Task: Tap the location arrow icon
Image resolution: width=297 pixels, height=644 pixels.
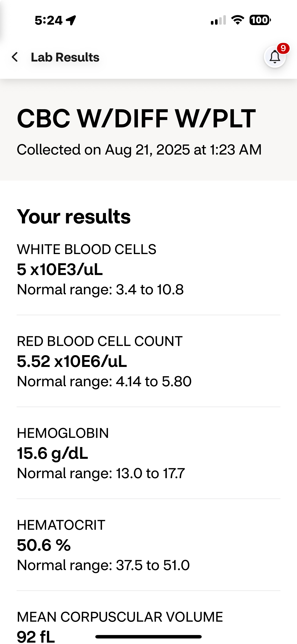Action: coord(71,20)
